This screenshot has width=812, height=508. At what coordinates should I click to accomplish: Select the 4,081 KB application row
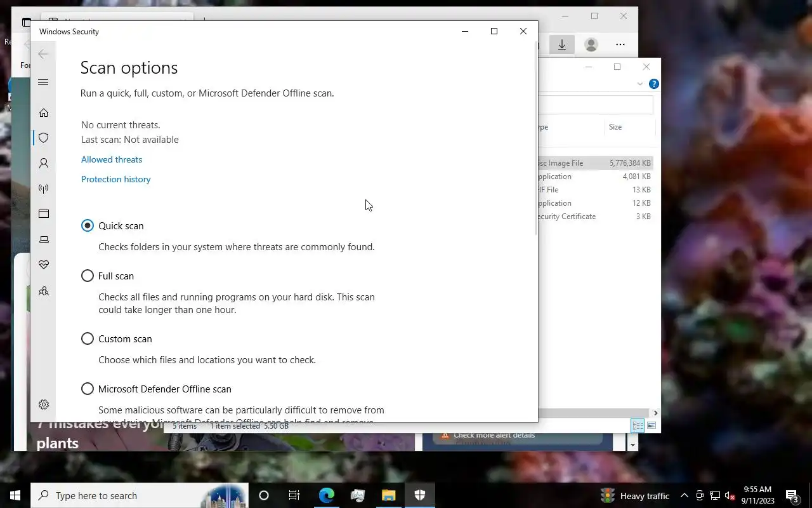pyautogui.click(x=595, y=177)
